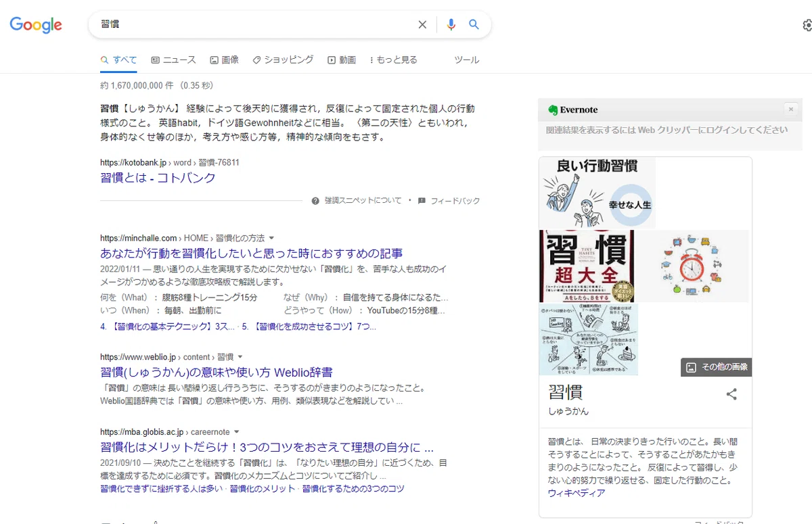Click the 習慣 heading in knowledge panel
Screen dimensions: 812x524
(566, 392)
